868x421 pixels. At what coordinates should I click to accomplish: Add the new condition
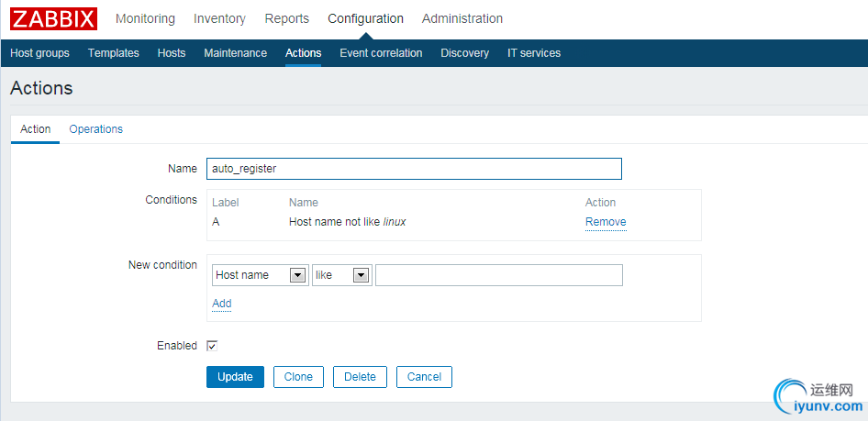pyautogui.click(x=221, y=304)
